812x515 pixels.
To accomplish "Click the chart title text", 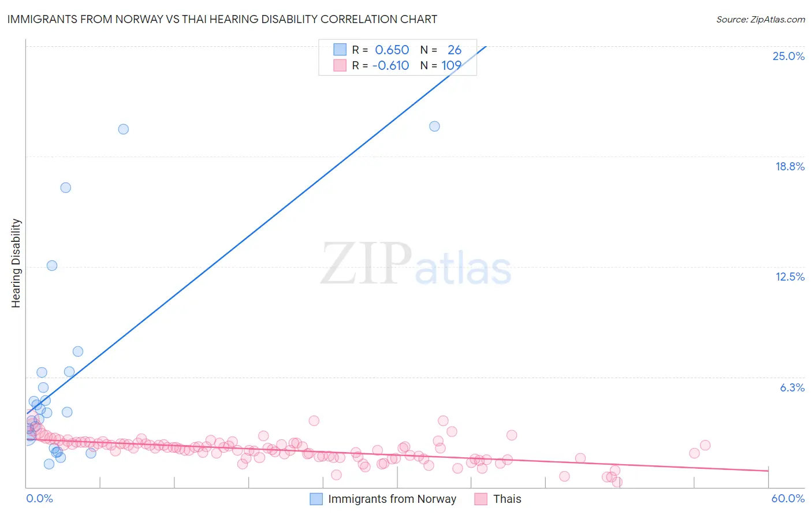I will (x=222, y=19).
